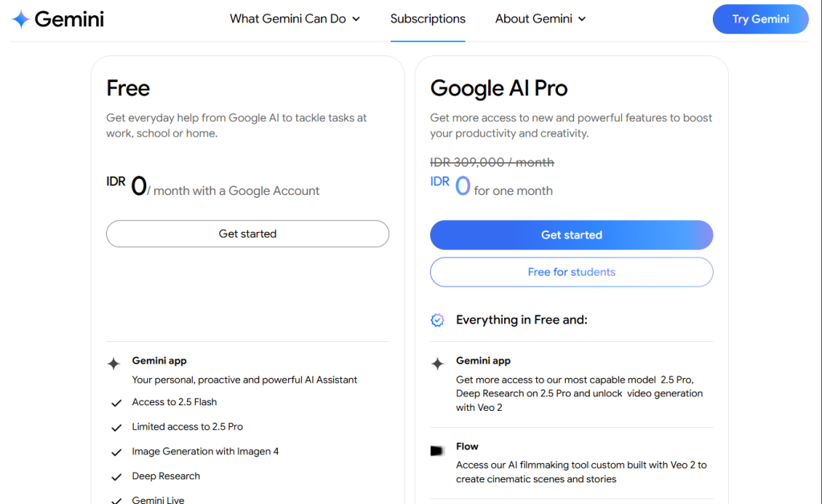The image size is (822, 504).
Task: Click the verified badge icon near Everything in Free
Action: [x=437, y=320]
